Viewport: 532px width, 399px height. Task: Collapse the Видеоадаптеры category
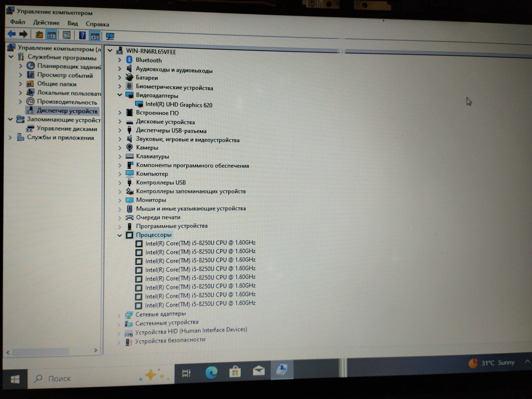click(x=119, y=95)
